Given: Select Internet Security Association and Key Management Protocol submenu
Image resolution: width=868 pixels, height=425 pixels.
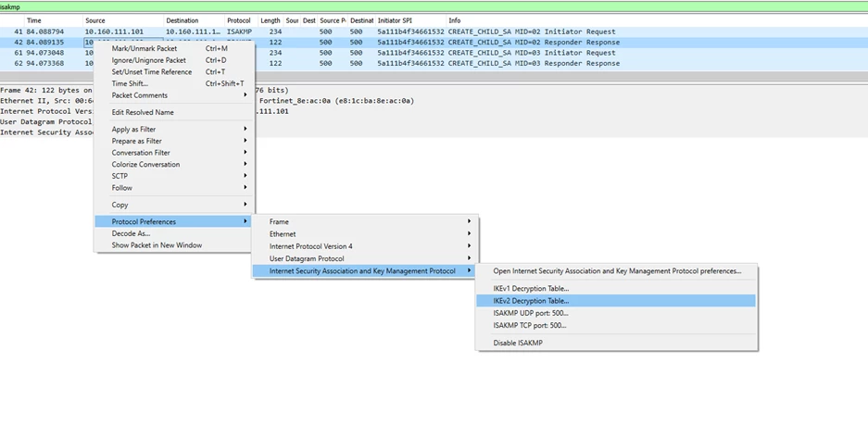Looking at the screenshot, I should point(365,271).
